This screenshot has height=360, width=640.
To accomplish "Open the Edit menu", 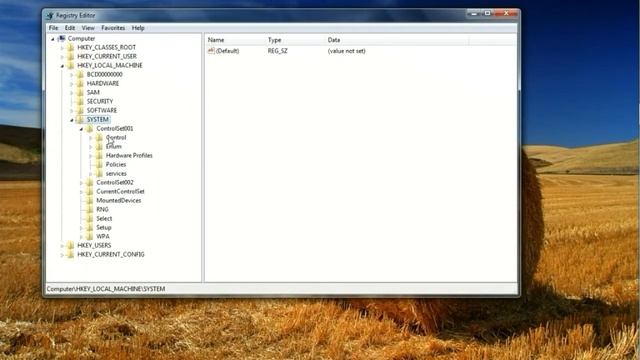I will tap(70, 28).
